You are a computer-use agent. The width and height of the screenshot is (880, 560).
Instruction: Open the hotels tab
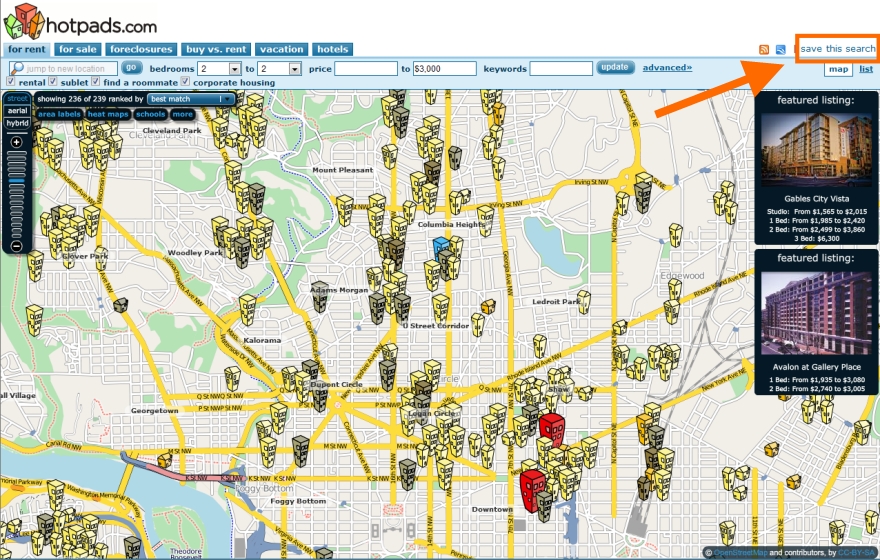[333, 49]
